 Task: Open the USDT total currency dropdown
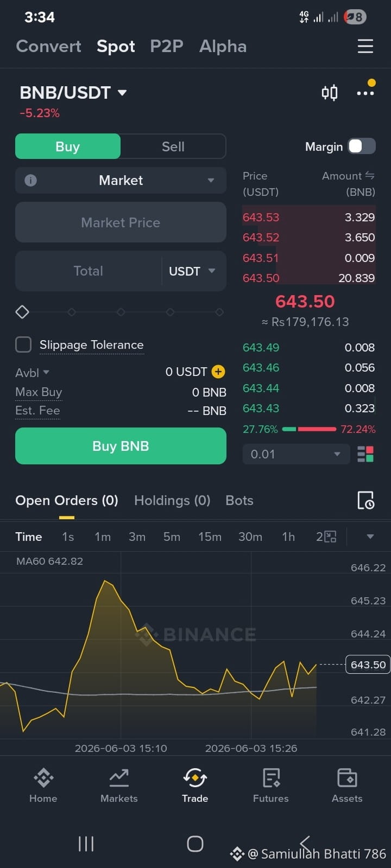point(192,271)
